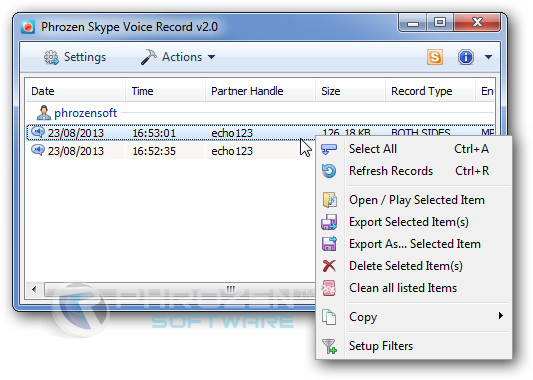Select the record at 16:53:01
The height and width of the screenshot is (380, 533).
pyautogui.click(x=171, y=133)
